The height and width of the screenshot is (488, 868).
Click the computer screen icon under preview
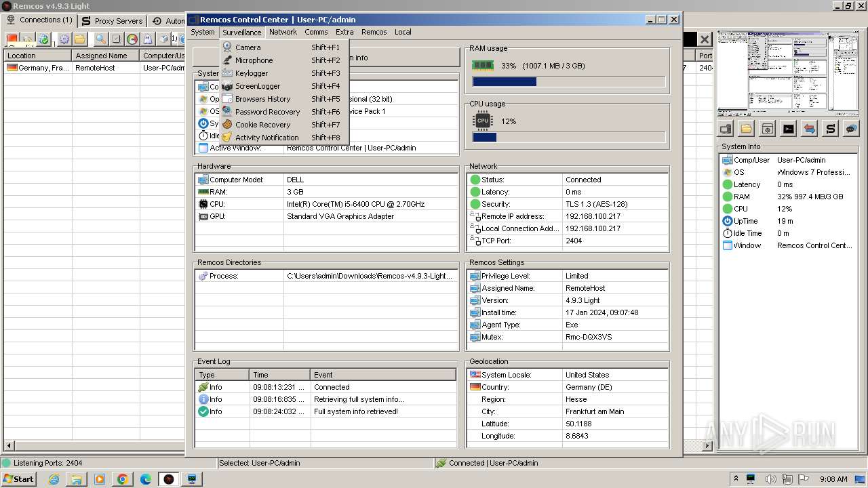click(726, 129)
